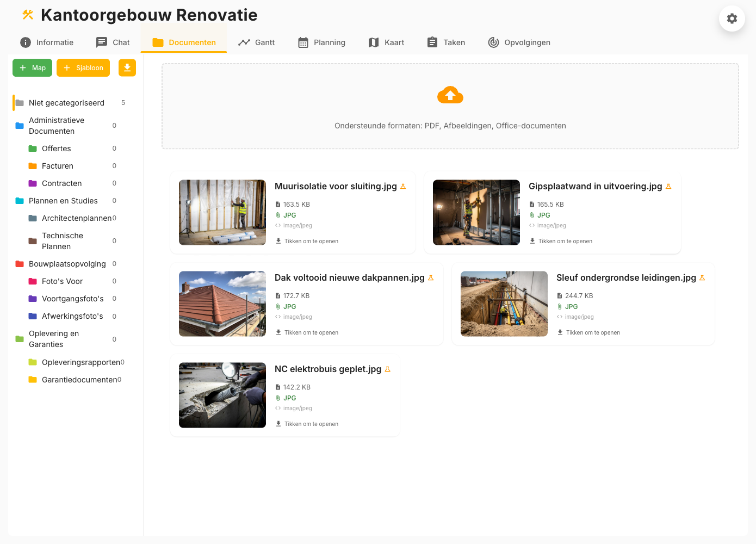The image size is (756, 544).
Task: Click the orange upload cloud icon in the dropzone
Action: tap(450, 95)
